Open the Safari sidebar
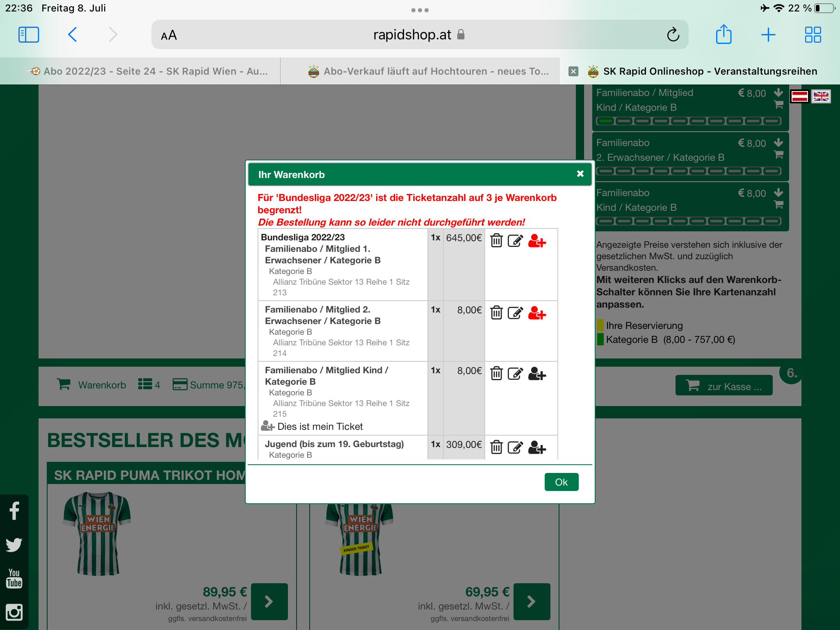This screenshot has height=630, width=840. pos(29,35)
